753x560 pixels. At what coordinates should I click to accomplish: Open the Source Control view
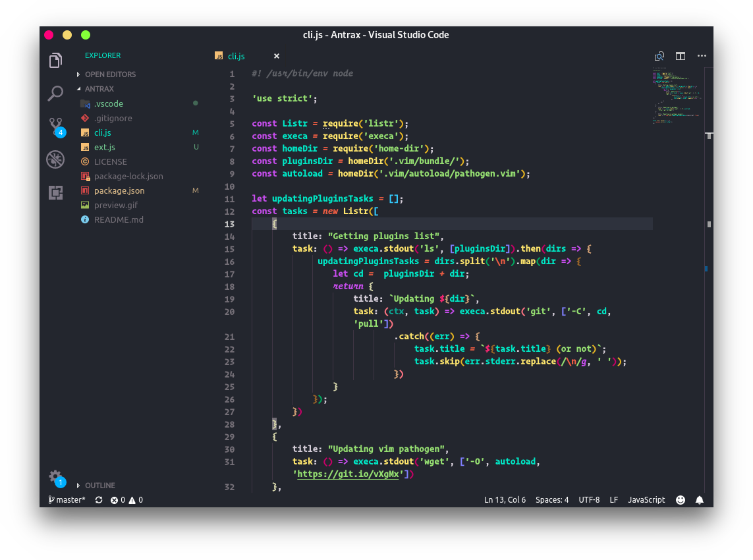(55, 126)
